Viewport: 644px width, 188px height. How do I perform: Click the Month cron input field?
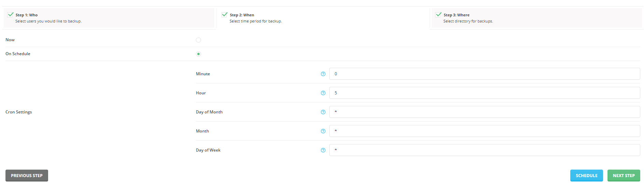click(484, 131)
